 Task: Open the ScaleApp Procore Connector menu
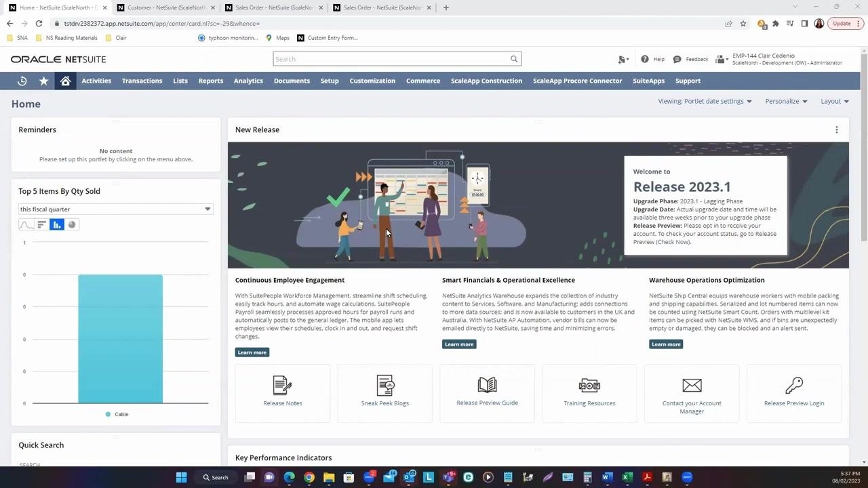(x=577, y=81)
